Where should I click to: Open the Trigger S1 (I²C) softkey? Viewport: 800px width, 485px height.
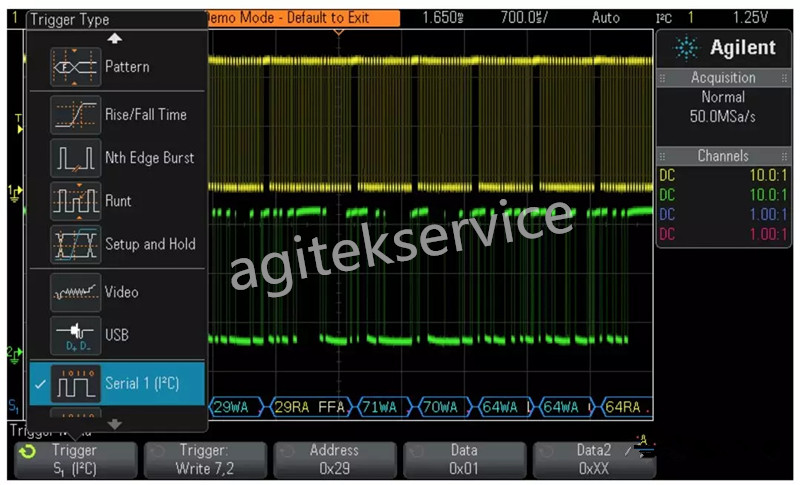[x=75, y=459]
